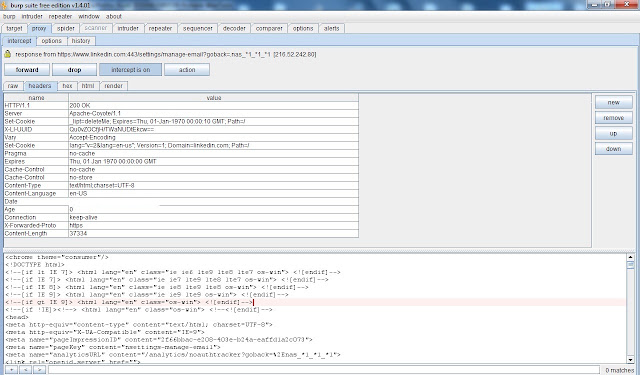The image size is (640, 375).
Task: Click the "<" previous match button
Action: (25, 370)
